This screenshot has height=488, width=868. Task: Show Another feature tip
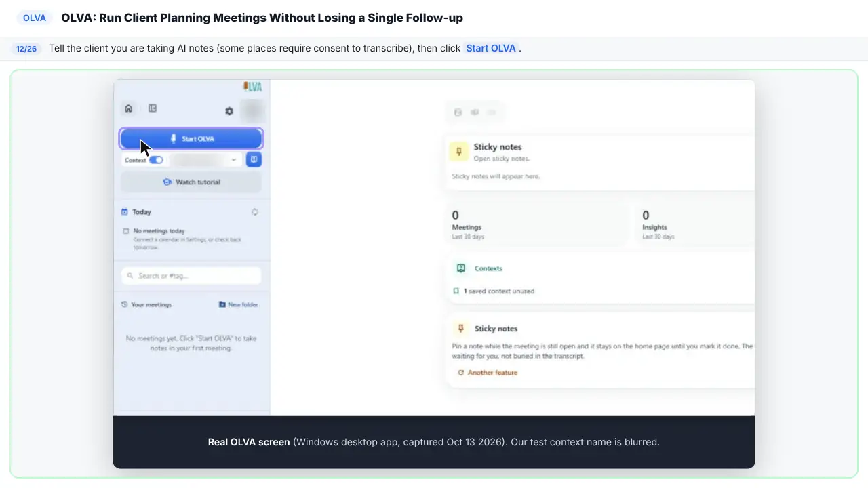click(488, 373)
